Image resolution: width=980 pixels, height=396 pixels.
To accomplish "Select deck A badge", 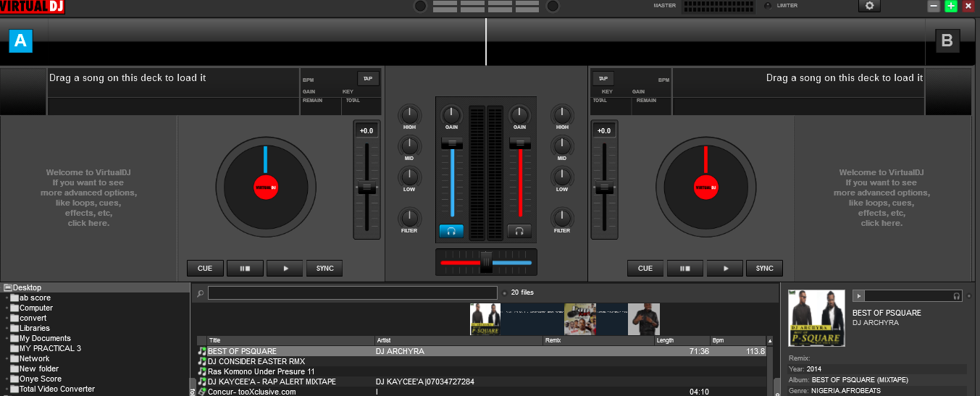I will point(20,41).
